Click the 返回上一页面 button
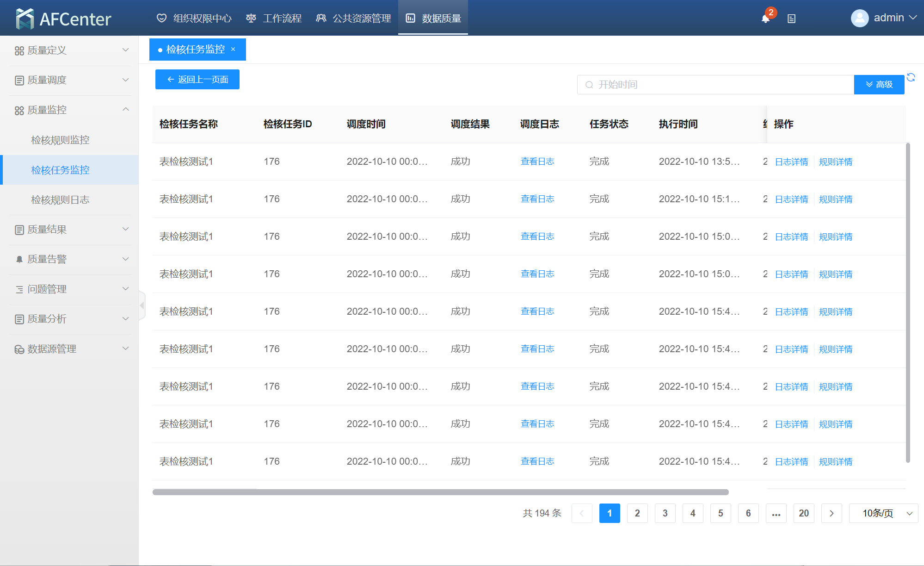Image resolution: width=924 pixels, height=566 pixels. click(x=197, y=79)
